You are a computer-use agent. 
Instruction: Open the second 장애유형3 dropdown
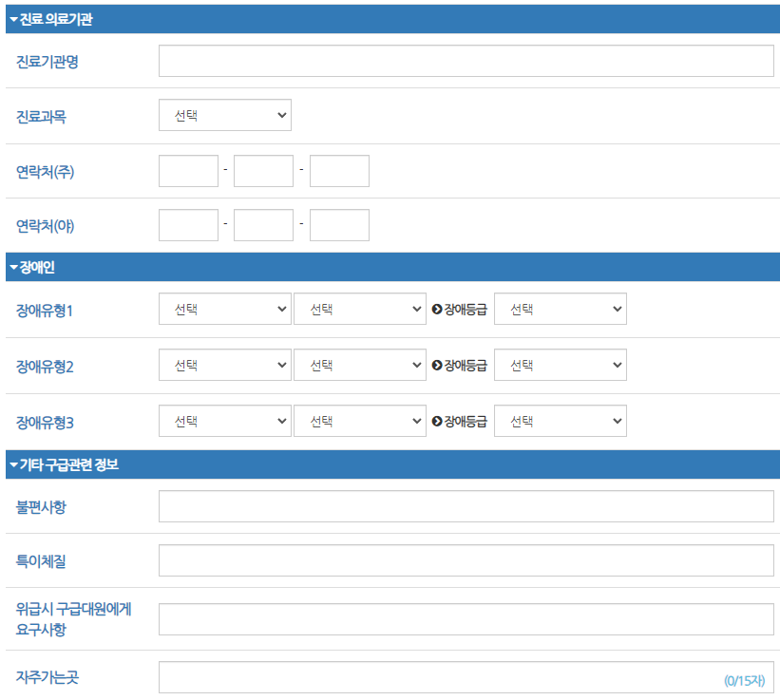pos(360,421)
